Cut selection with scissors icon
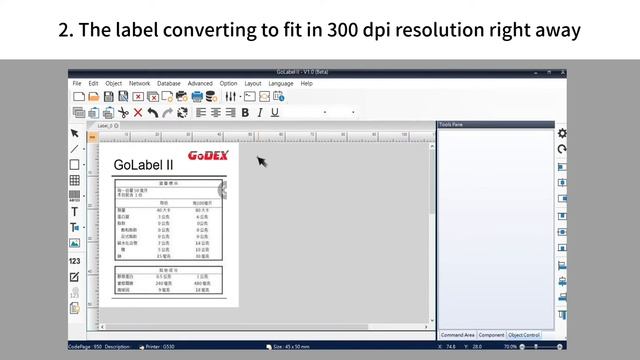The height and width of the screenshot is (360, 640). (x=123, y=112)
